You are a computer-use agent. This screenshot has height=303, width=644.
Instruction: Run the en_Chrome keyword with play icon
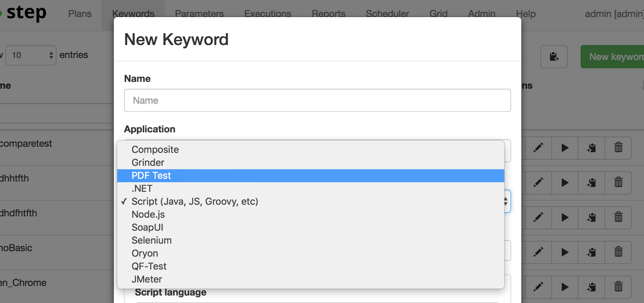565,287
